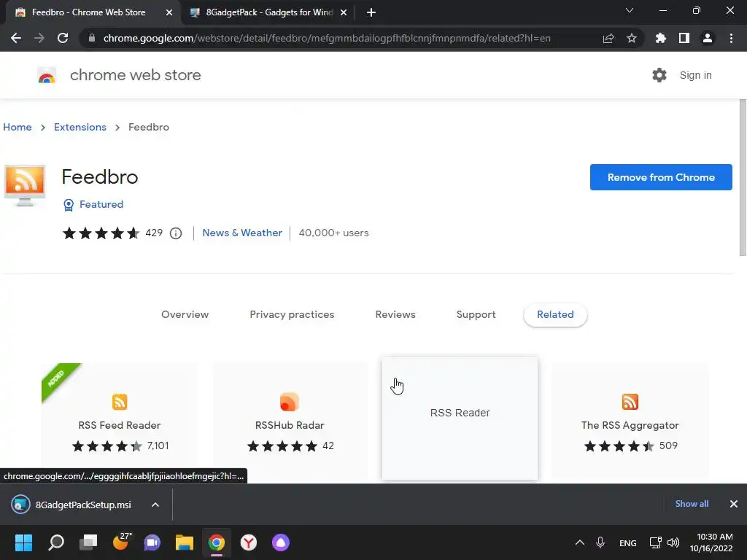Click the Featured badge icon

pos(69,205)
